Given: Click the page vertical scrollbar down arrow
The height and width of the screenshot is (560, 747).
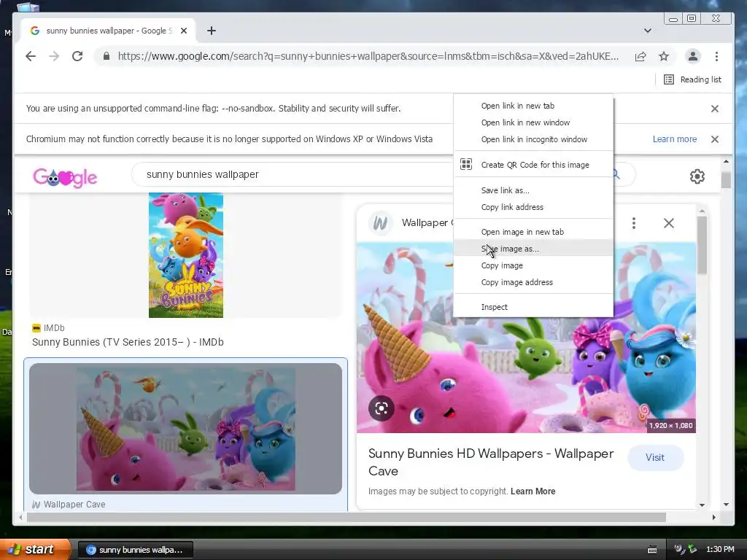Looking at the screenshot, I should [x=726, y=505].
